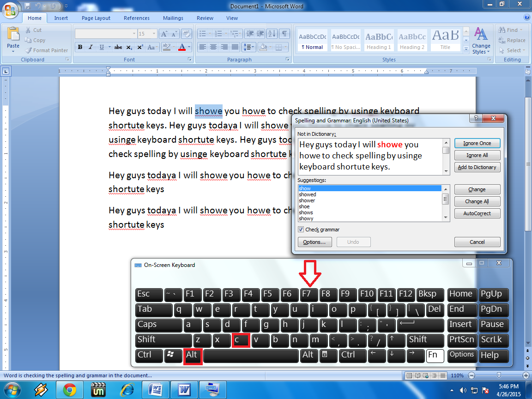Apply bold formatting from the ribbon
This screenshot has width=532, height=399.
[x=80, y=47]
